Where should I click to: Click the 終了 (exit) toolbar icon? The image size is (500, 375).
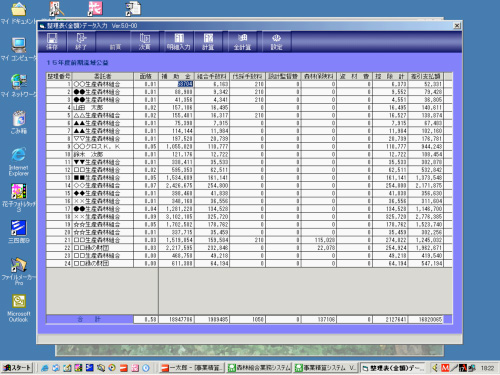[x=81, y=41]
